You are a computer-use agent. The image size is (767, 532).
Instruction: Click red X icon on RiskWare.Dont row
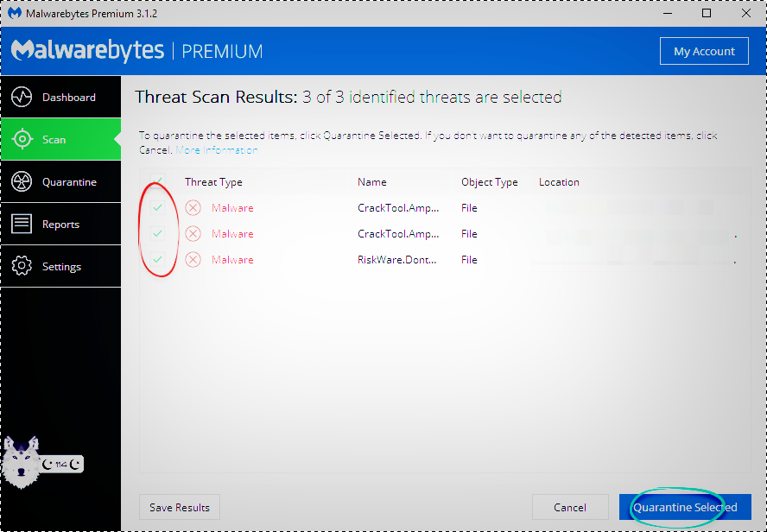193,260
